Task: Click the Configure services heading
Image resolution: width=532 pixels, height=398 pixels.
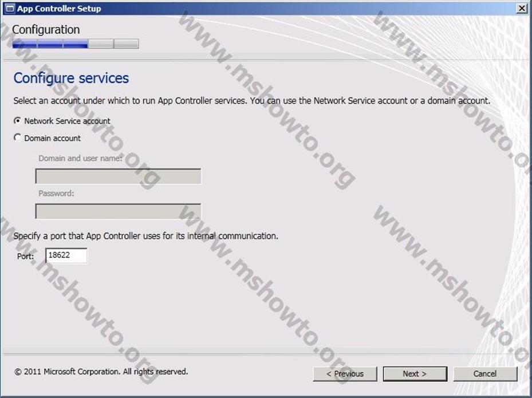Action: click(x=71, y=78)
